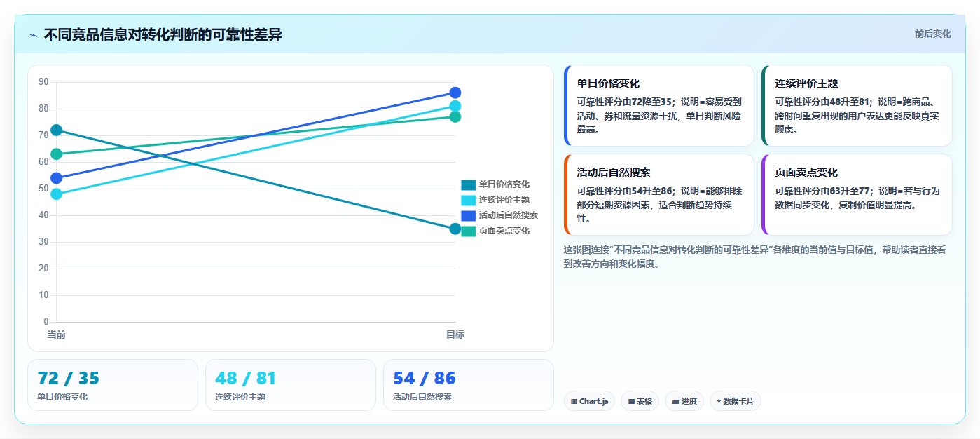Toggle 单日价格变化 legend color box
Viewport: 980px width, 439px height.
tap(468, 184)
